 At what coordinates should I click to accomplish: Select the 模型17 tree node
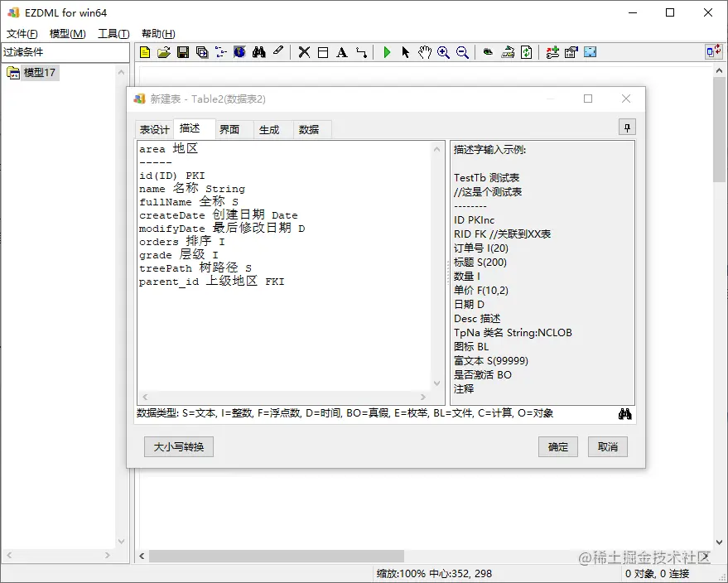click(x=40, y=72)
